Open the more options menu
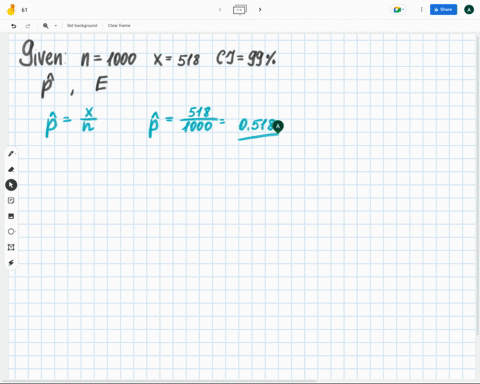This screenshot has height=384, width=480. (x=421, y=10)
